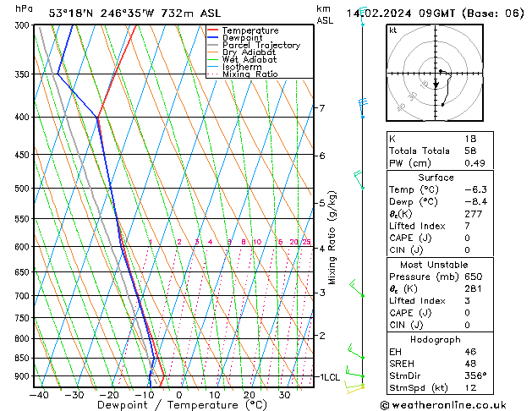Click the '550' pressure level label
Screen dimensions: 532x411
(24, 219)
